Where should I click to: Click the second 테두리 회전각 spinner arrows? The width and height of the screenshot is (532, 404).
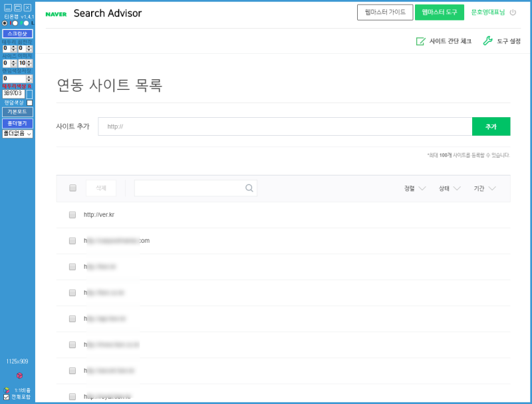(29, 49)
